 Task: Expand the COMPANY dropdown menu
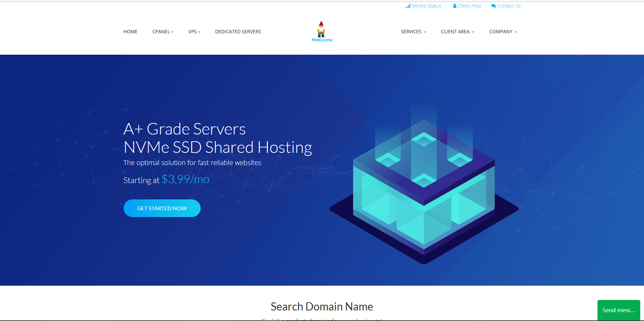click(x=503, y=32)
